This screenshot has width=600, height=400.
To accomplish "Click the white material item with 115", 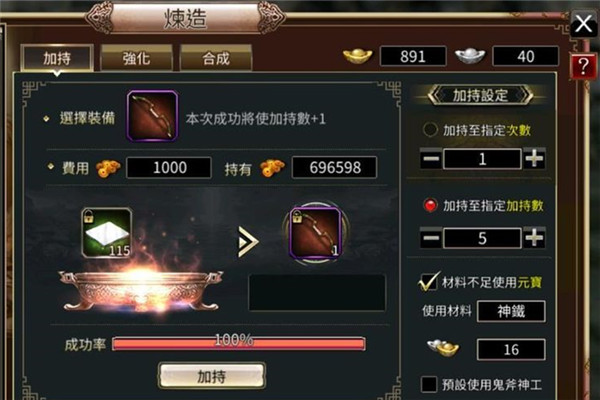I will pos(107,232).
